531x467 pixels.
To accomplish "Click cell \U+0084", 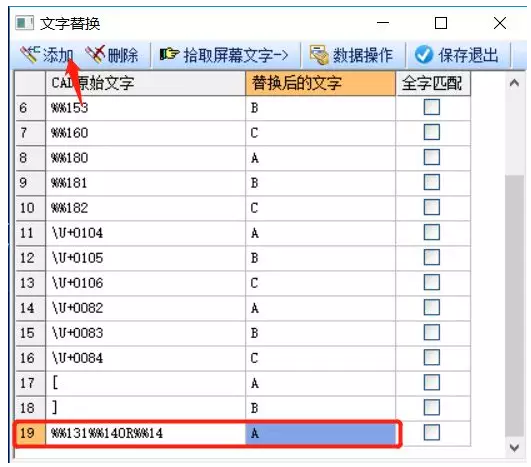I will coord(145,359).
